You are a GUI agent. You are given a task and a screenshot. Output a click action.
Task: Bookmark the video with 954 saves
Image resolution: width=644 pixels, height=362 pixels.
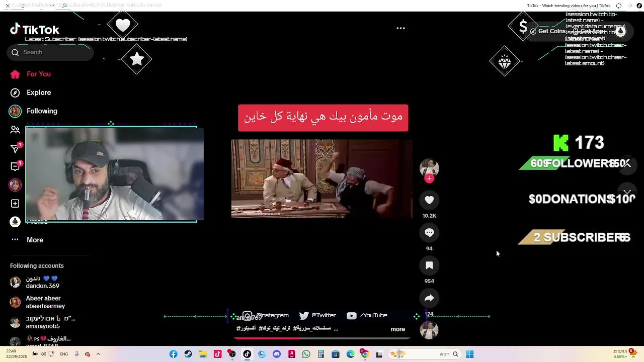click(x=429, y=265)
